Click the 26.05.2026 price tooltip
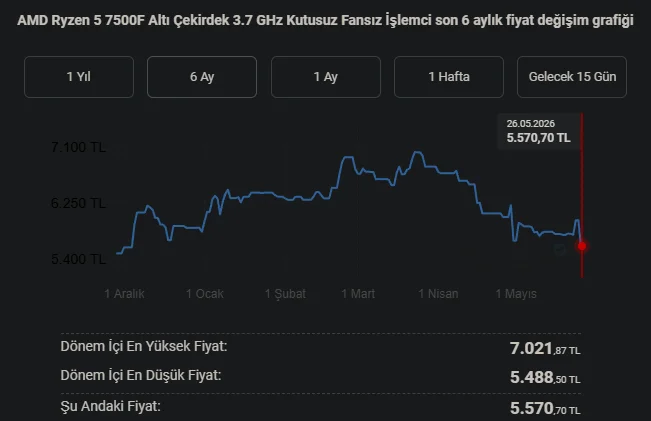This screenshot has width=651, height=421. coord(538,131)
